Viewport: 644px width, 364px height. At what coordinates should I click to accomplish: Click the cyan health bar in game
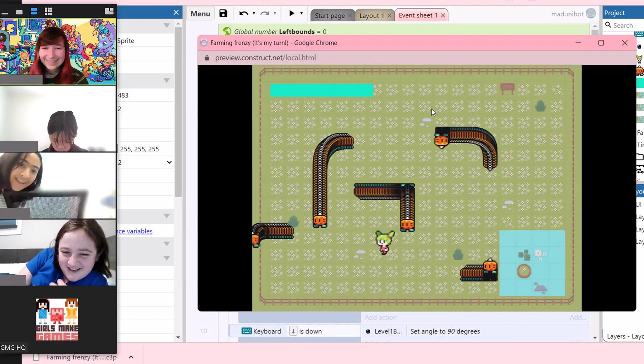pyautogui.click(x=321, y=90)
